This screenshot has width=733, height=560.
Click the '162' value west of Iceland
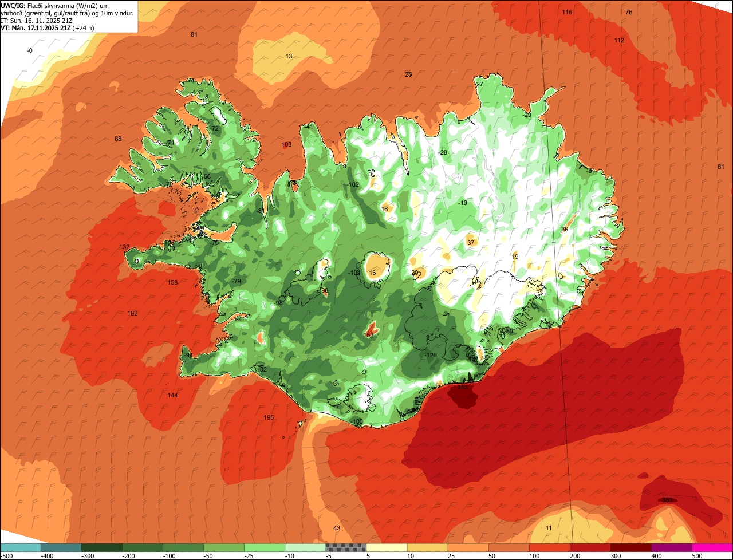point(132,313)
